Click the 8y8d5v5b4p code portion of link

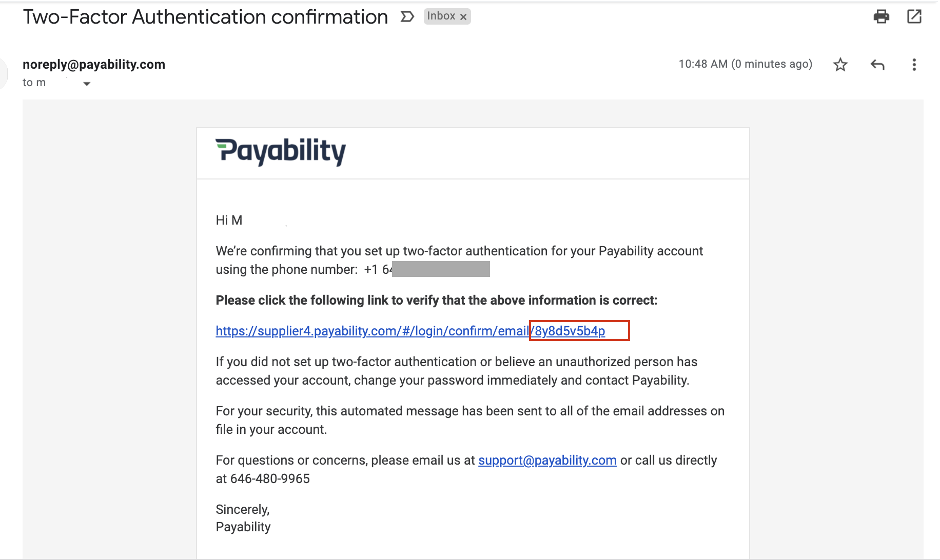pos(570,331)
